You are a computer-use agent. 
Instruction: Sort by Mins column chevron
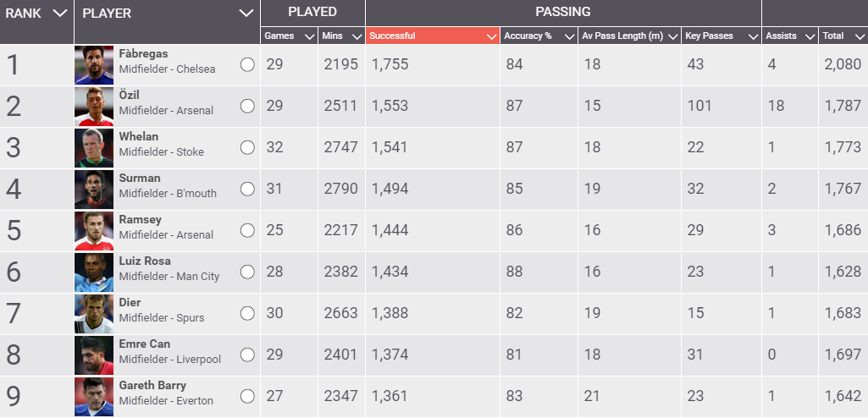(x=357, y=36)
